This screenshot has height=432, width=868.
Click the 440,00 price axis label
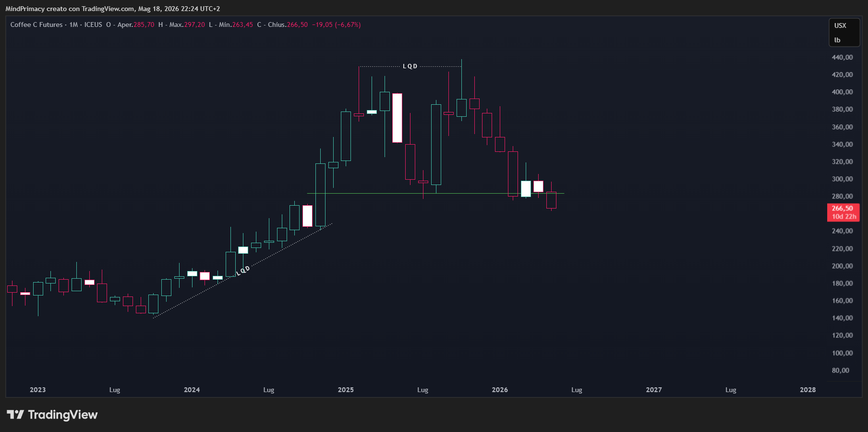(842, 57)
